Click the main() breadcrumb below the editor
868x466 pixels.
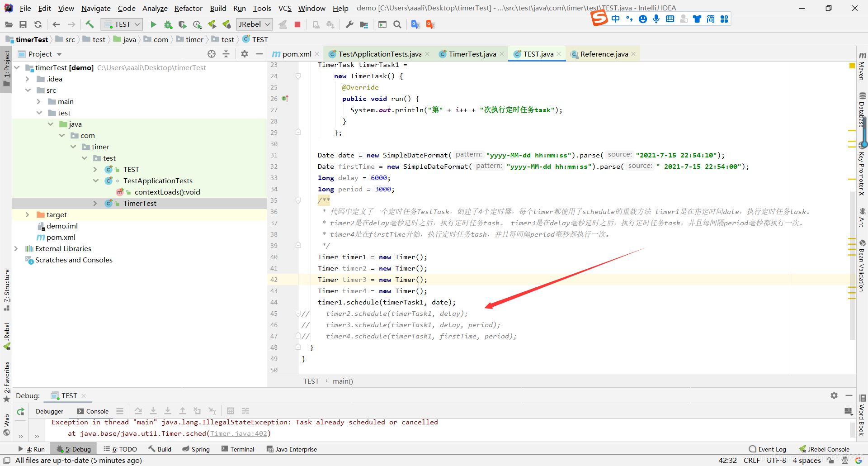point(343,381)
